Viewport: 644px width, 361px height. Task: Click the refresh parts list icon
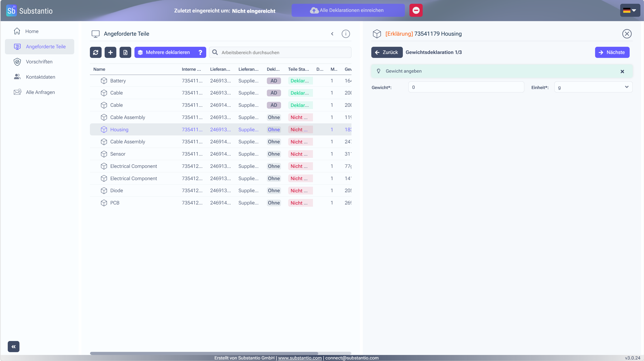pos(96,52)
